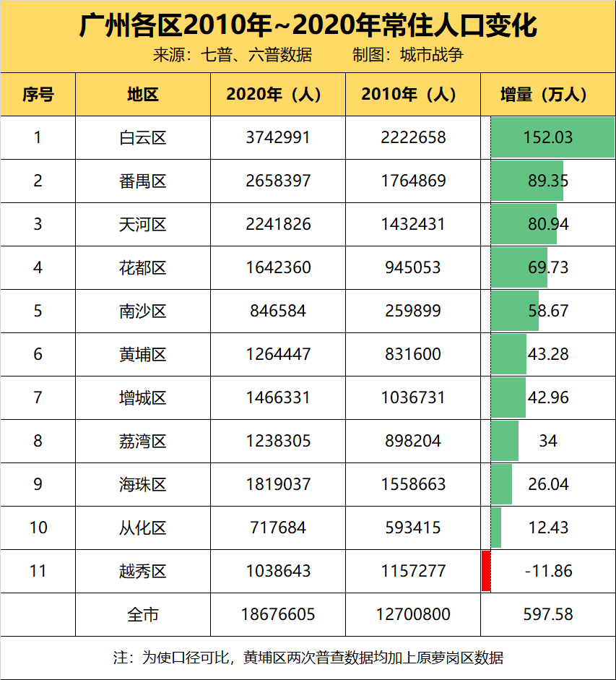Click the 荔湾区 increment value 34

coord(548,441)
